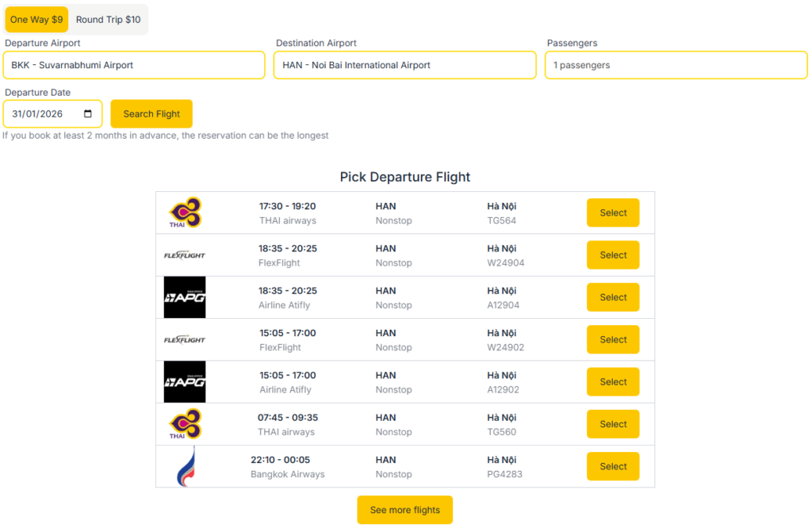Click the APG airline logo for flight A12904
Viewport: 812px width, 532px height.
pyautogui.click(x=185, y=297)
